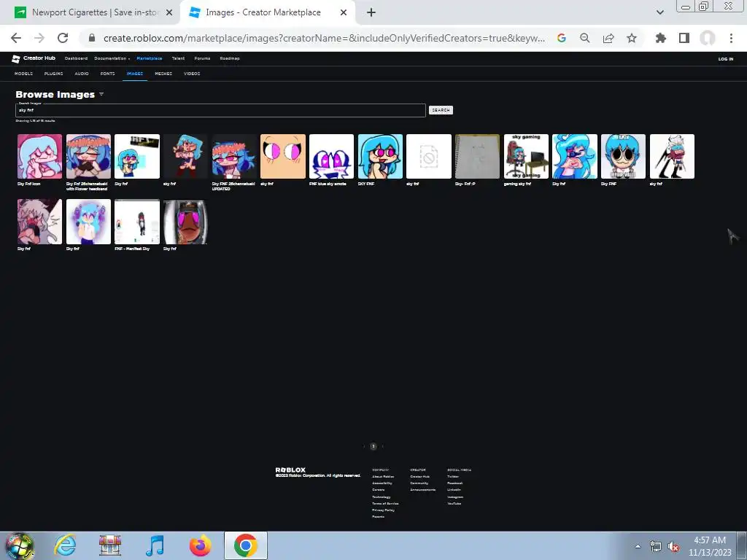The image size is (747, 560).
Task: Open the Chrome profile avatar
Action: coord(708,38)
